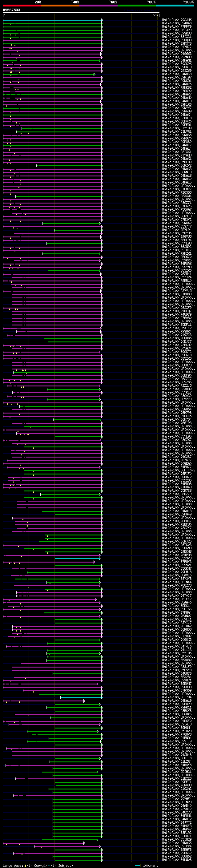The height and width of the screenshot is (868, 197).
Task: Click the green ~80% identity legend segment
Action: click(137, 6)
